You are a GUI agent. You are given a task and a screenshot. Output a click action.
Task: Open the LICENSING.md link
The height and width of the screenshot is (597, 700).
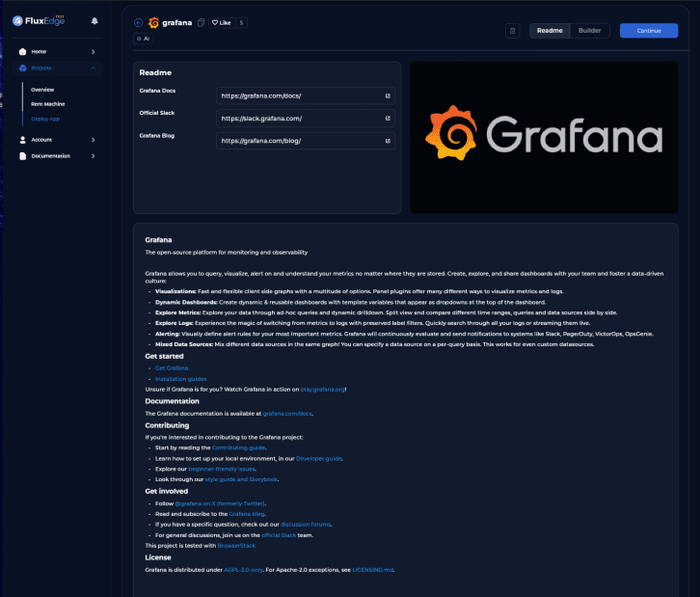372,570
